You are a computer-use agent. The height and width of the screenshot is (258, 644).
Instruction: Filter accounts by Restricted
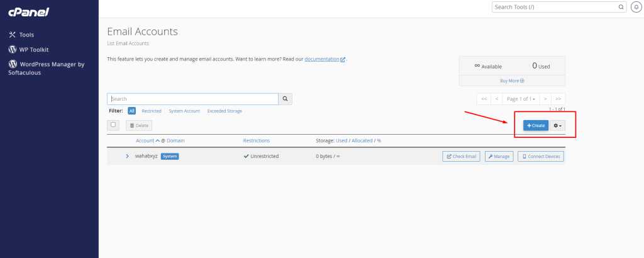click(x=152, y=111)
